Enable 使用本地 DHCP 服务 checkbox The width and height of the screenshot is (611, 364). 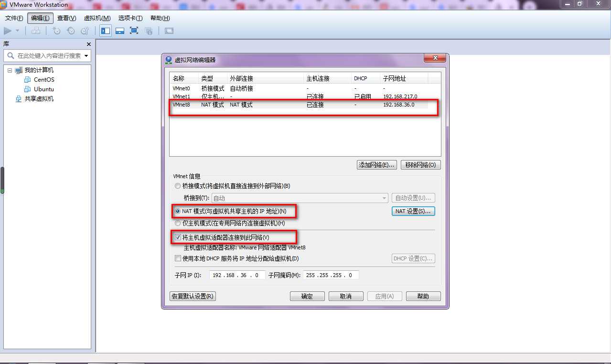(x=178, y=258)
